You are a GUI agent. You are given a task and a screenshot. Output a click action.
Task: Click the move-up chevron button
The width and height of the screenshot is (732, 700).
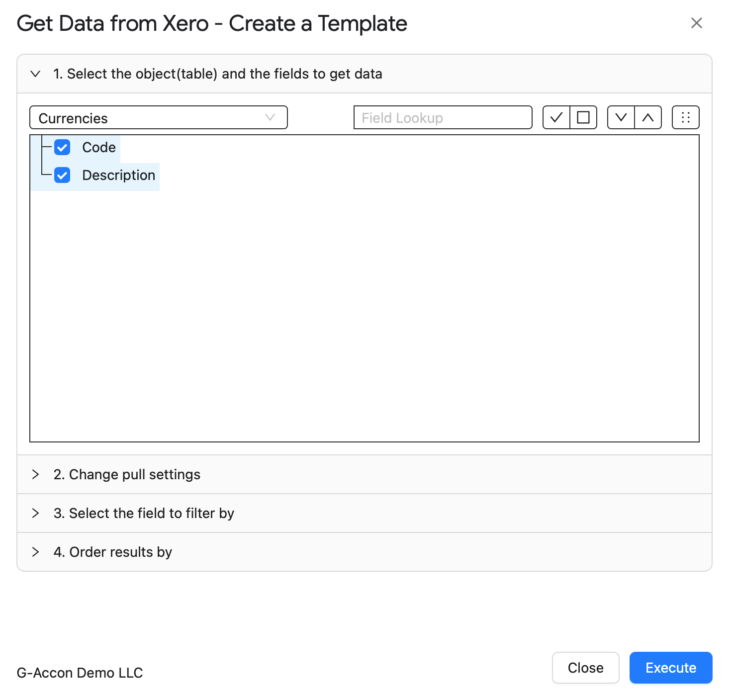click(648, 117)
